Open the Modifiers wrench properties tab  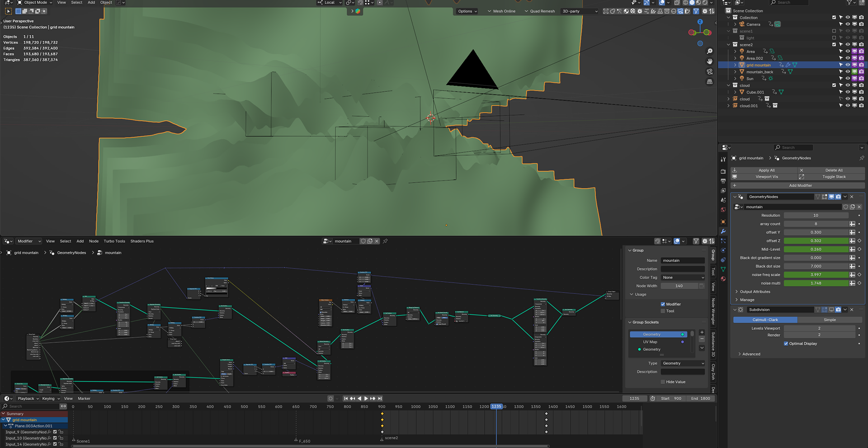click(723, 231)
